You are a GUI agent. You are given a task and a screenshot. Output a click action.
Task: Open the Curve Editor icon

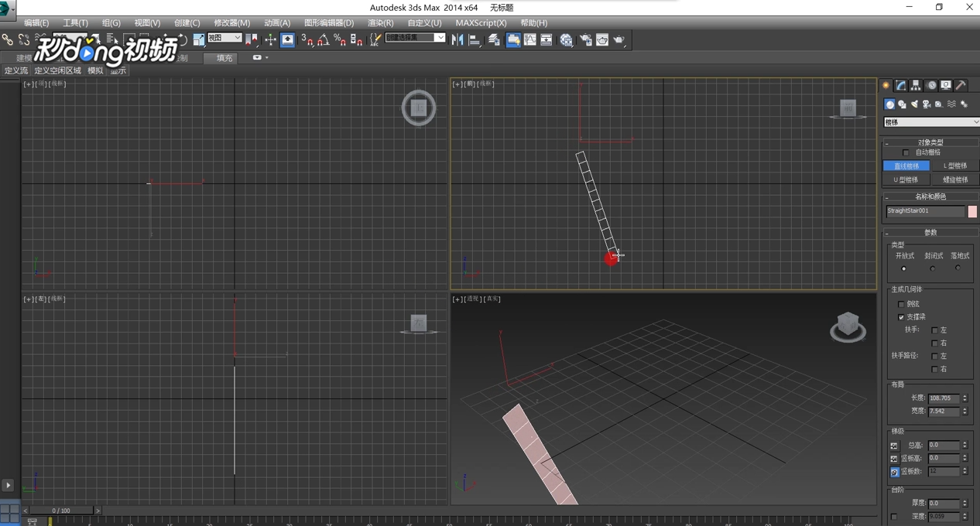[x=529, y=39]
